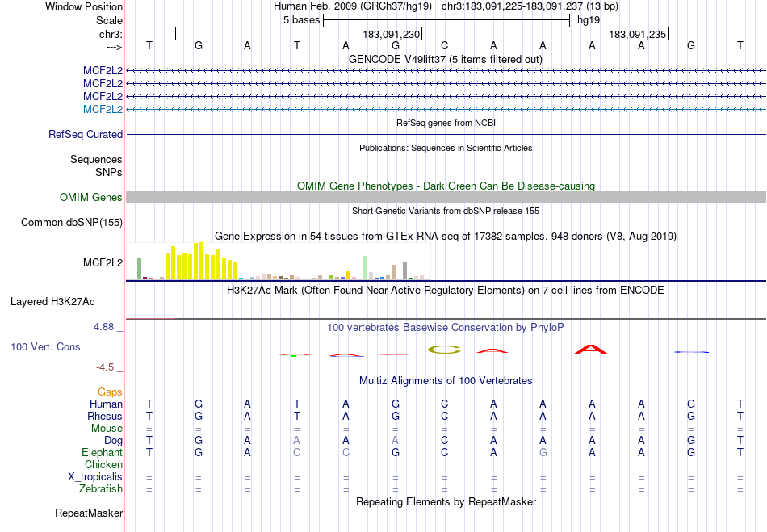Click the blue RefSeq Curated line

tap(446, 135)
